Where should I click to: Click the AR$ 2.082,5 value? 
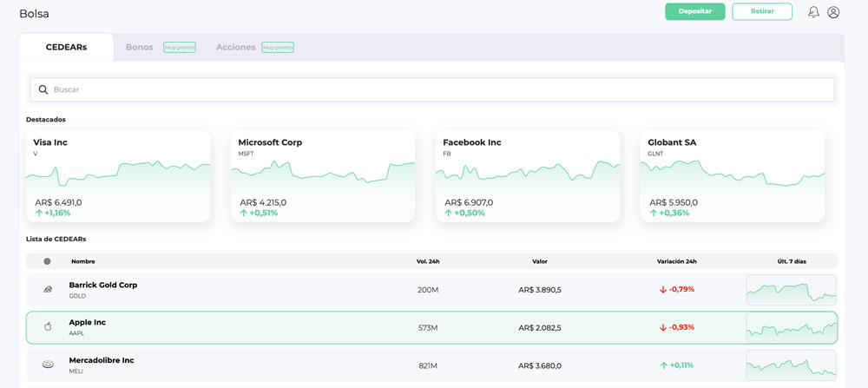tap(540, 327)
